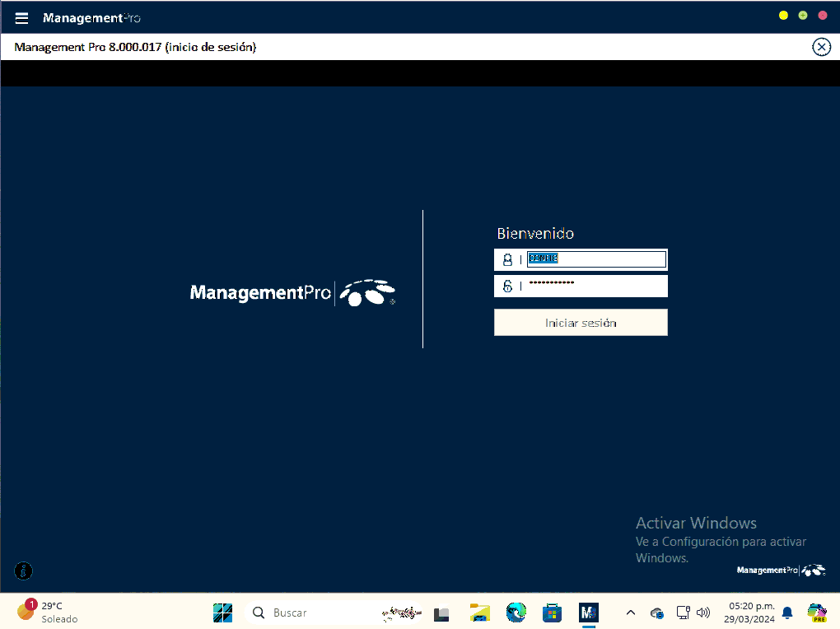Click the info icon at bottom left
This screenshot has width=840, height=629.
[x=24, y=570]
